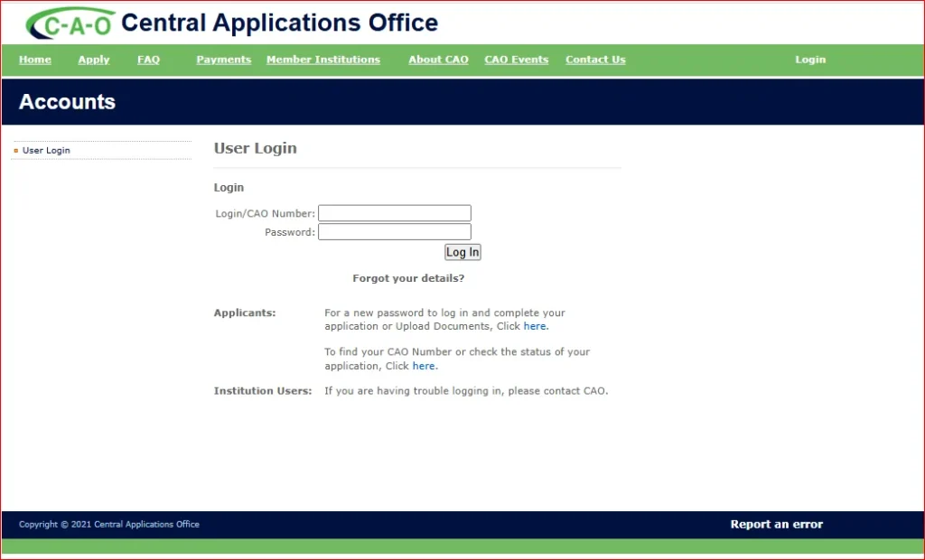Viewport: 925px width, 560px height.
Task: Click the orange bullet beside User Login
Action: (x=16, y=151)
